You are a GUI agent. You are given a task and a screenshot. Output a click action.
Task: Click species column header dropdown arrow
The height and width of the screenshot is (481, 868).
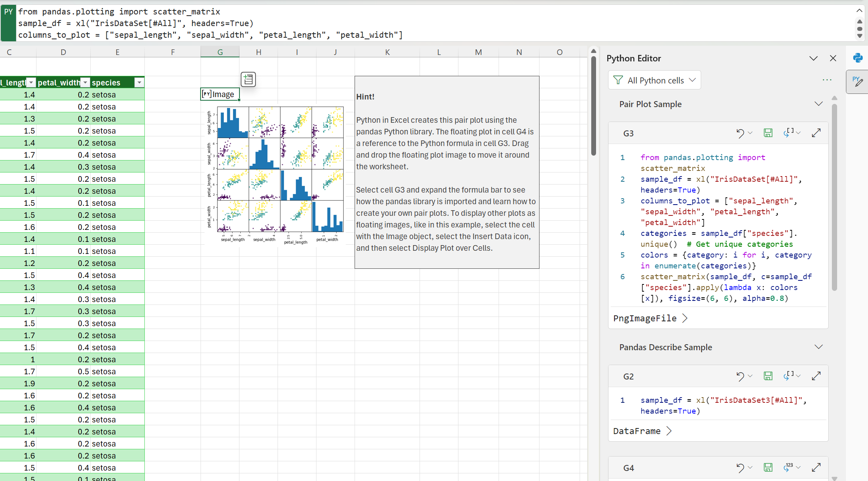pos(138,82)
